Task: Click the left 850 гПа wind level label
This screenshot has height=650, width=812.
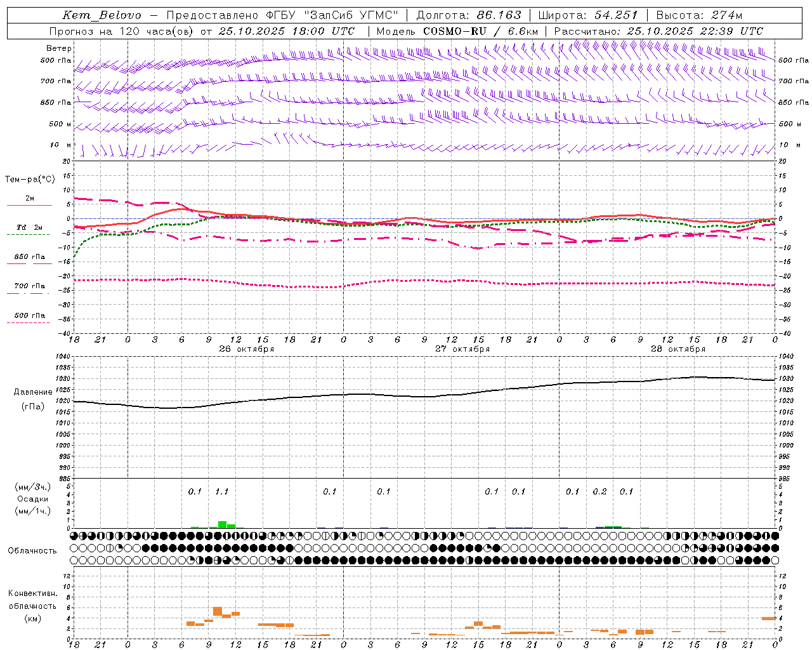Action: (x=56, y=102)
